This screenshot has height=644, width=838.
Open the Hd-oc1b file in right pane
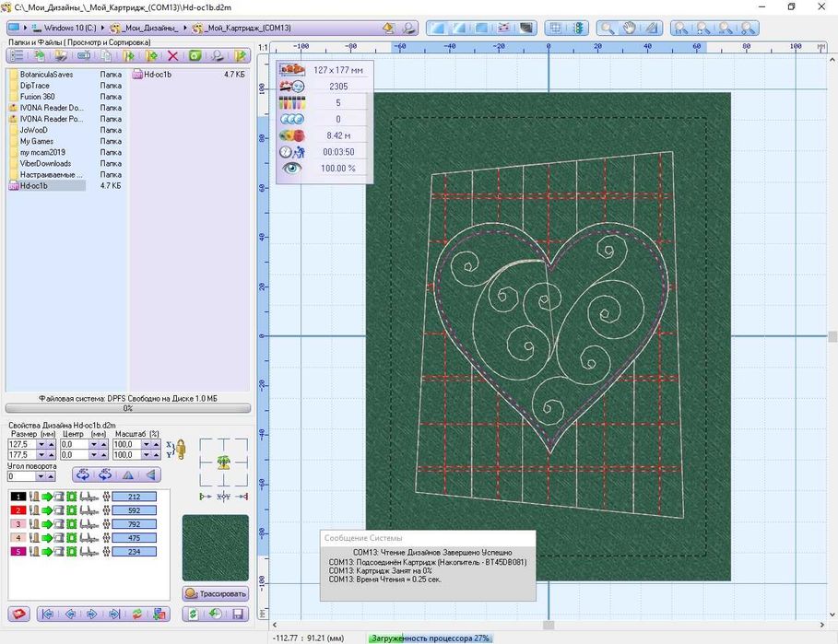point(157,75)
